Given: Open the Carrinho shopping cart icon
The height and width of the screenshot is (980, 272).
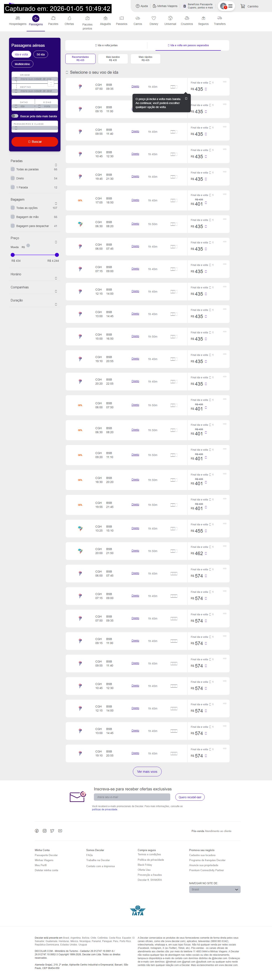Looking at the screenshot, I should pos(243,6).
